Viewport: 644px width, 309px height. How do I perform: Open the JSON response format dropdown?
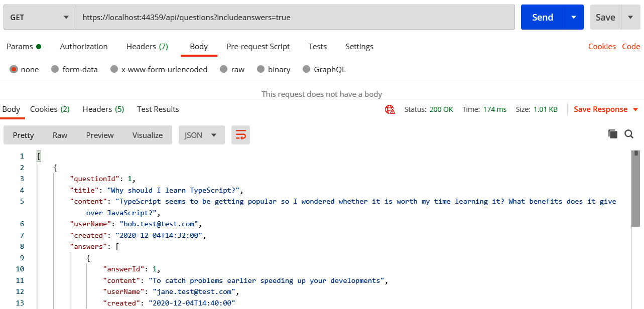pos(201,134)
